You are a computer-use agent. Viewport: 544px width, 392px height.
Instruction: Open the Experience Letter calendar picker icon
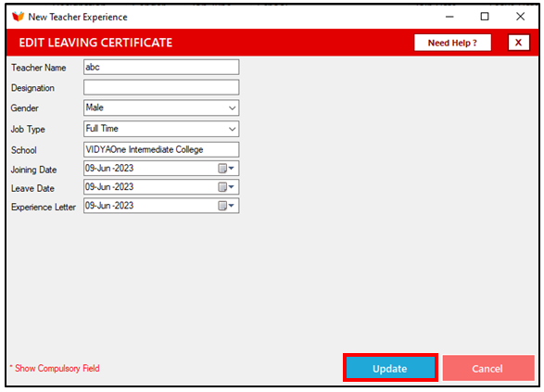[226, 206]
